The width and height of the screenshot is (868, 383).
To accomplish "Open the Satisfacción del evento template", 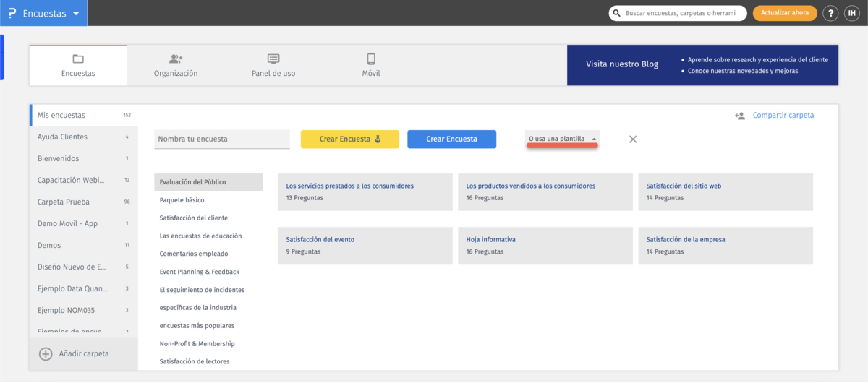I will click(365, 245).
